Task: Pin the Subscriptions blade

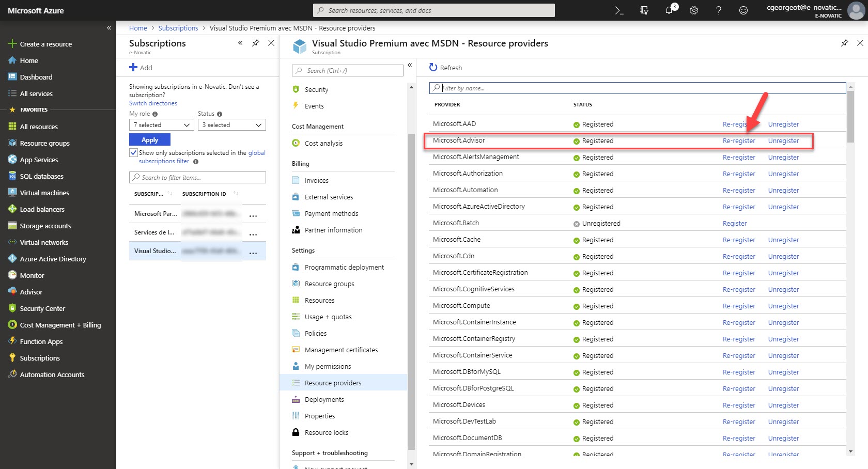Action: 256,43
